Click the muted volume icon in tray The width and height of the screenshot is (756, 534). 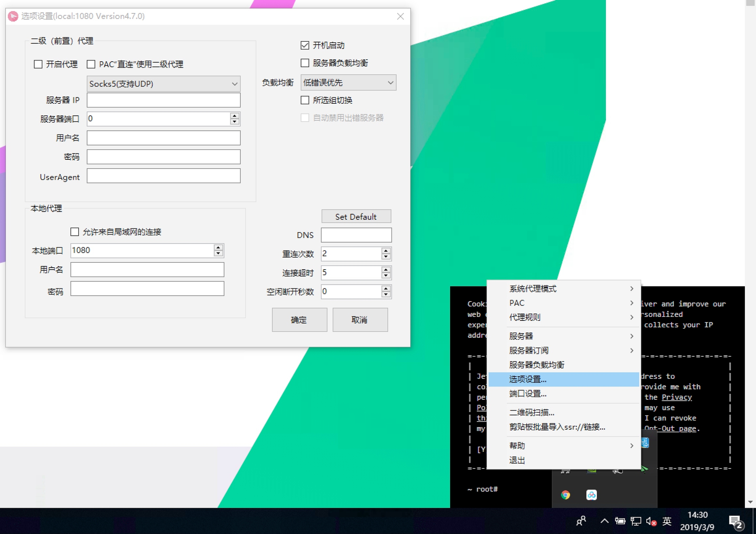coord(651,521)
